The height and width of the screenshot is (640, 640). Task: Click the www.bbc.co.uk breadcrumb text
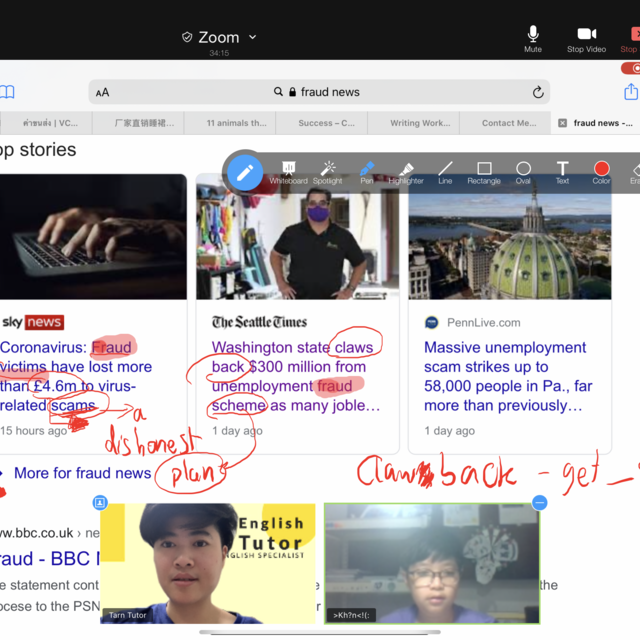pos(37,533)
